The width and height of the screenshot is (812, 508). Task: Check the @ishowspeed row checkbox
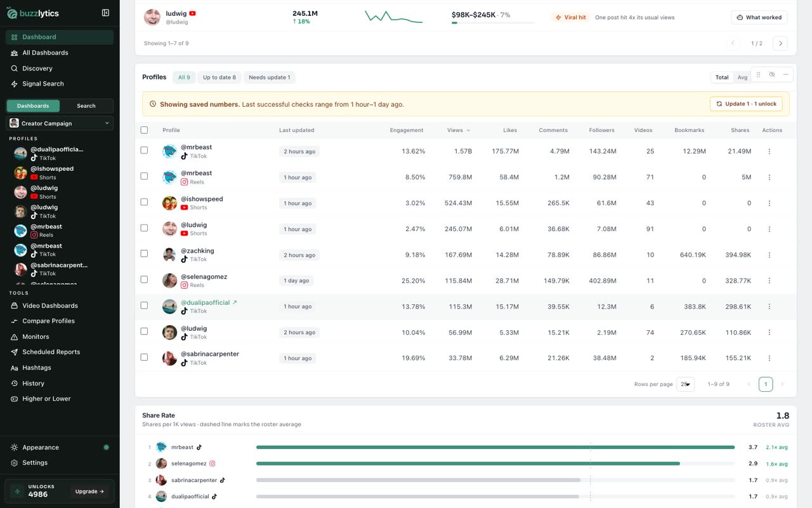(x=144, y=202)
